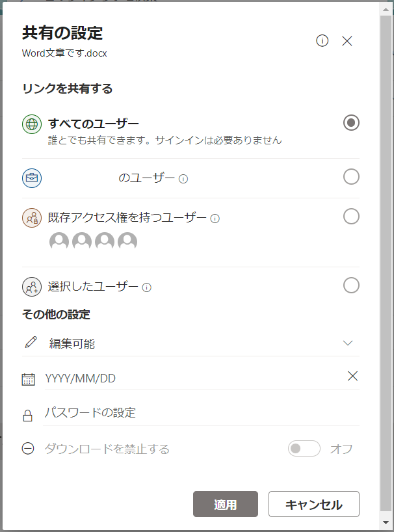Expand the 編集可能 permission dropdown chevron

tap(348, 343)
